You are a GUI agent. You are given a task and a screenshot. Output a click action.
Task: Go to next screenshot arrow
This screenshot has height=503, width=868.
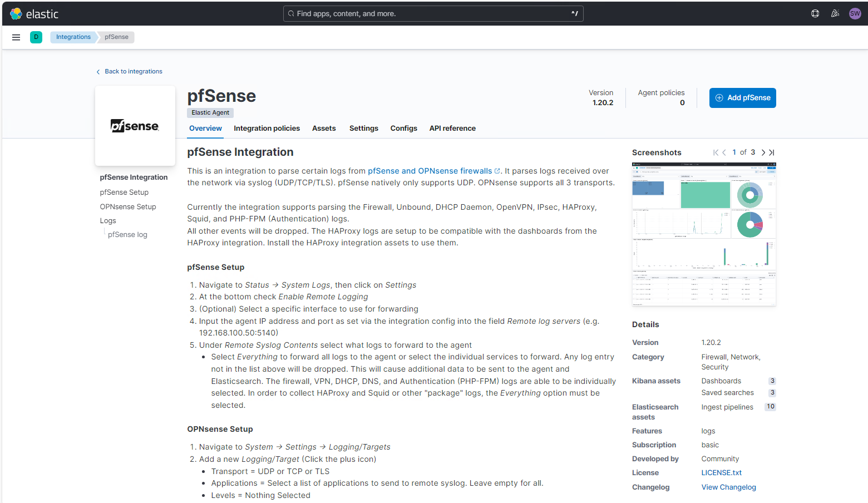(x=763, y=152)
